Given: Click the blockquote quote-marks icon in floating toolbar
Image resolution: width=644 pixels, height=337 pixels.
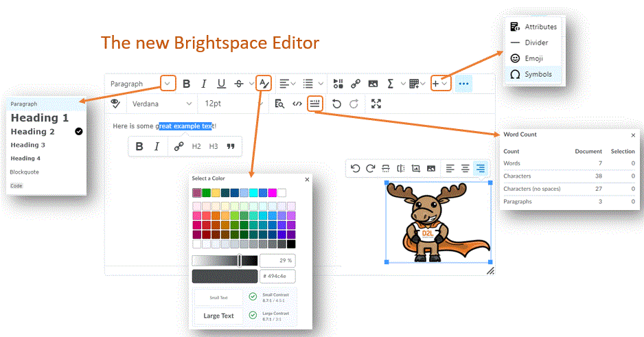Looking at the screenshot, I should pyautogui.click(x=231, y=147).
